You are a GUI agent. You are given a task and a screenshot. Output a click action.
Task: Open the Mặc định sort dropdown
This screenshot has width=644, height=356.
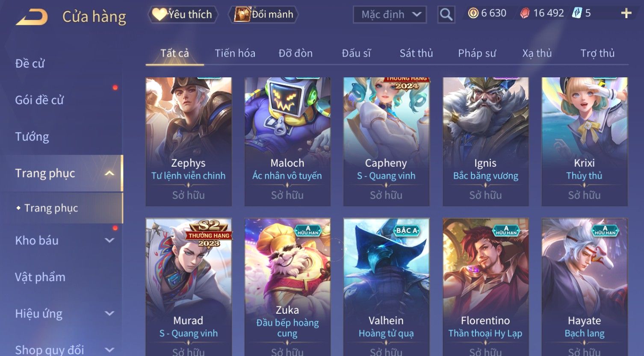(x=390, y=15)
